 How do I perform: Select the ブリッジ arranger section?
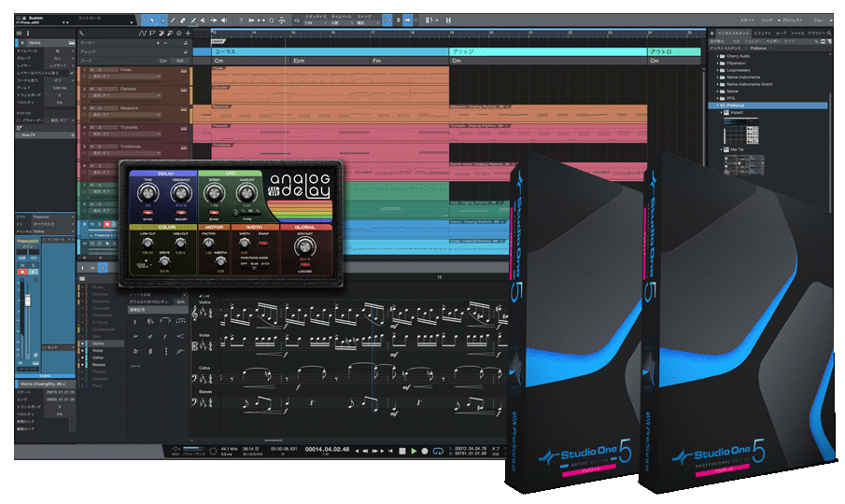pos(548,51)
